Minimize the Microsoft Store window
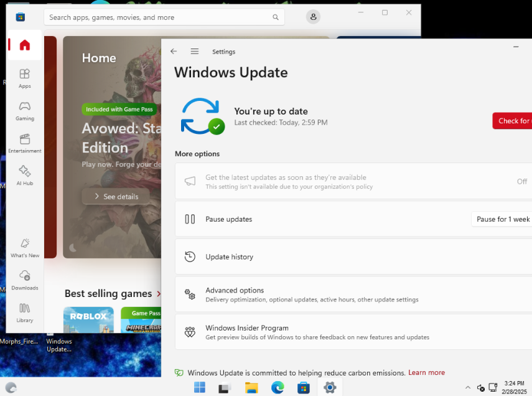532x396 pixels. 361,12
